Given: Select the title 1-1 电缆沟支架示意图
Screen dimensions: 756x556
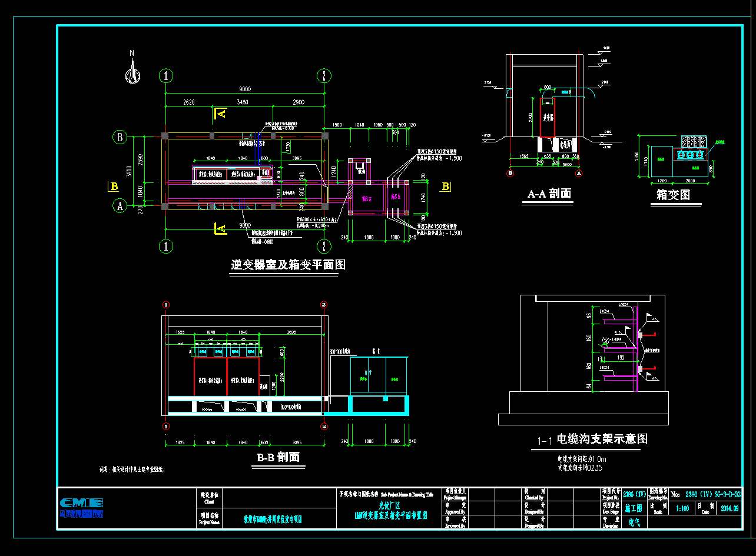Looking at the screenshot, I should 593,439.
